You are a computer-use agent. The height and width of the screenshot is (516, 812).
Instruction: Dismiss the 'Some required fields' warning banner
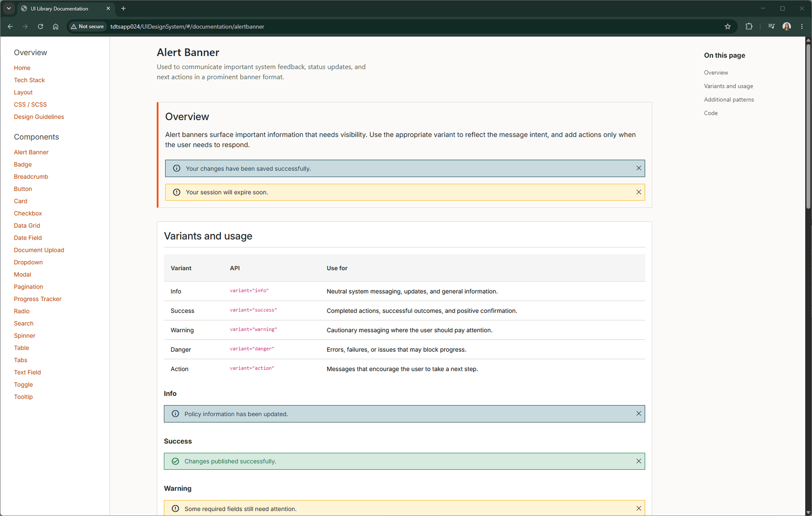(x=638, y=508)
